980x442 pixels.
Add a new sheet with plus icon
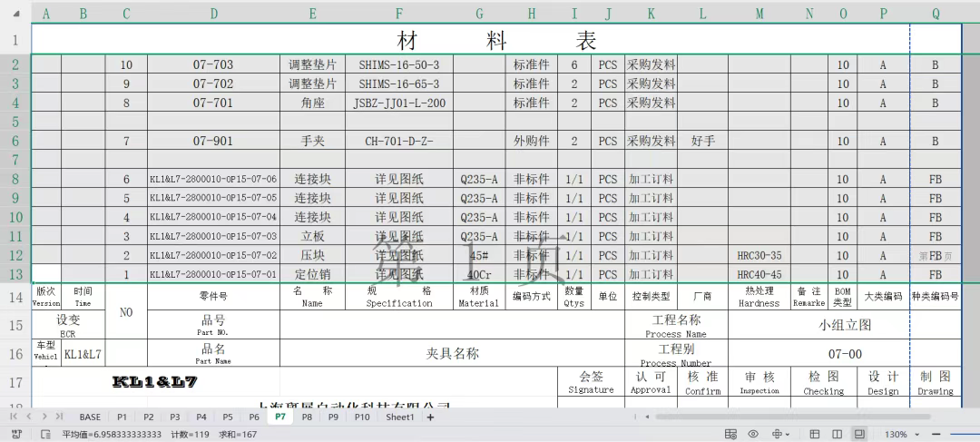[x=430, y=417]
